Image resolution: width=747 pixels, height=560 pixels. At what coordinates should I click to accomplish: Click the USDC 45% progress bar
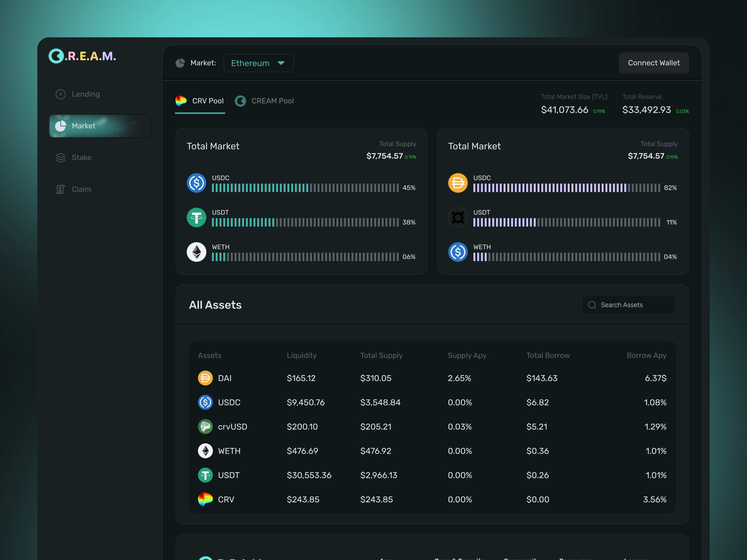coord(305,188)
